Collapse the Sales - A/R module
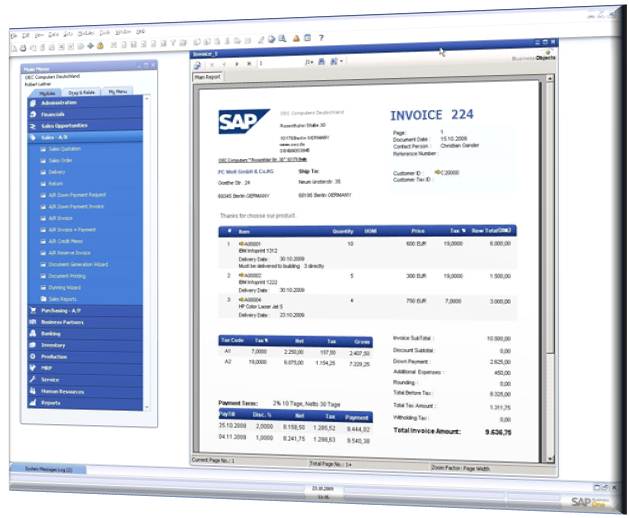 [85, 137]
